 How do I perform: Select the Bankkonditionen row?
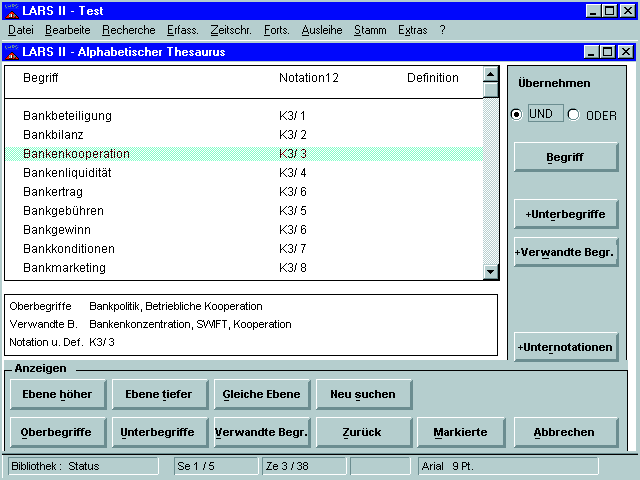(244, 249)
